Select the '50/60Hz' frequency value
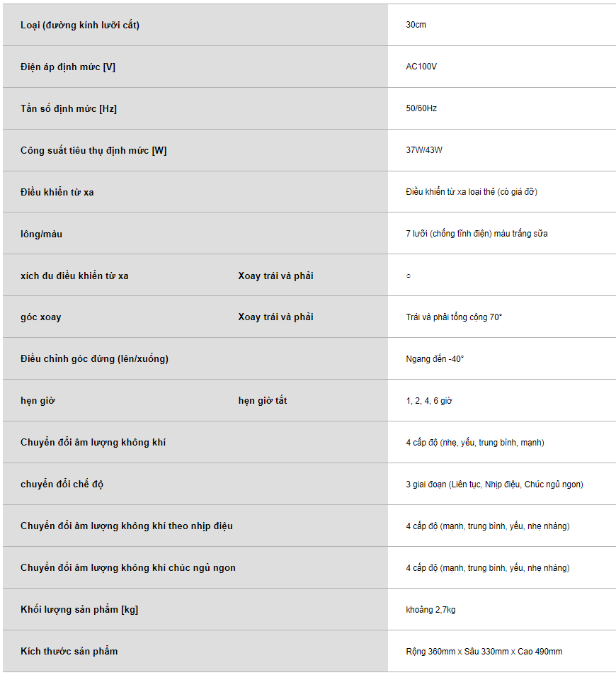 click(421, 108)
